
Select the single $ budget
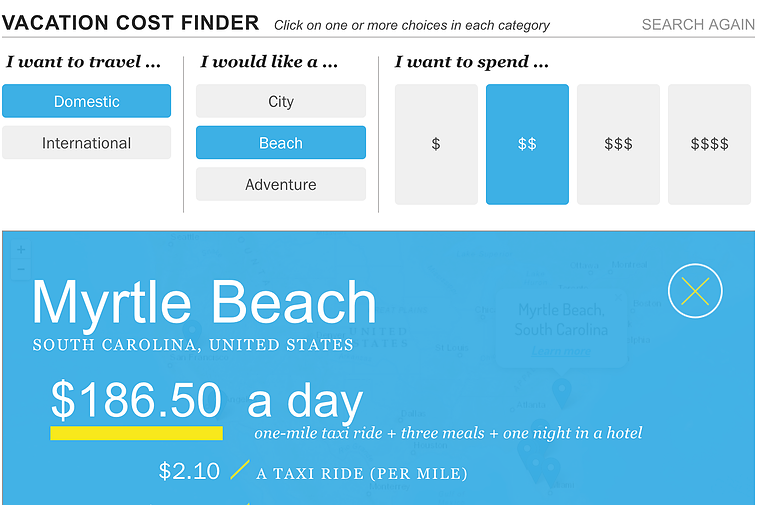tap(436, 144)
